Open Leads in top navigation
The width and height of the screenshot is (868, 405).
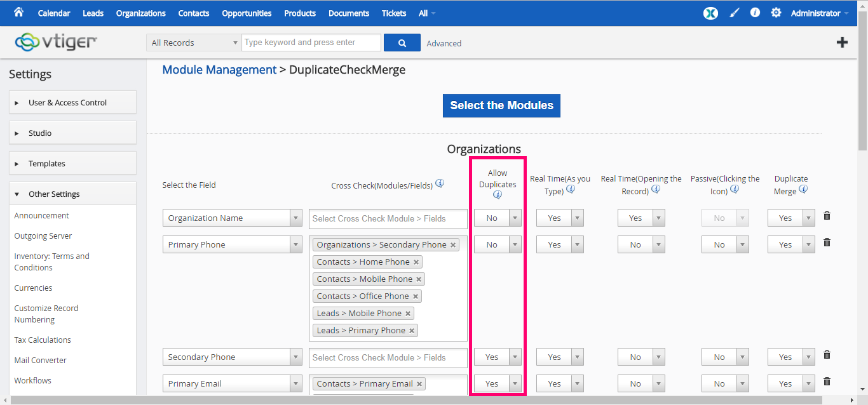[93, 13]
